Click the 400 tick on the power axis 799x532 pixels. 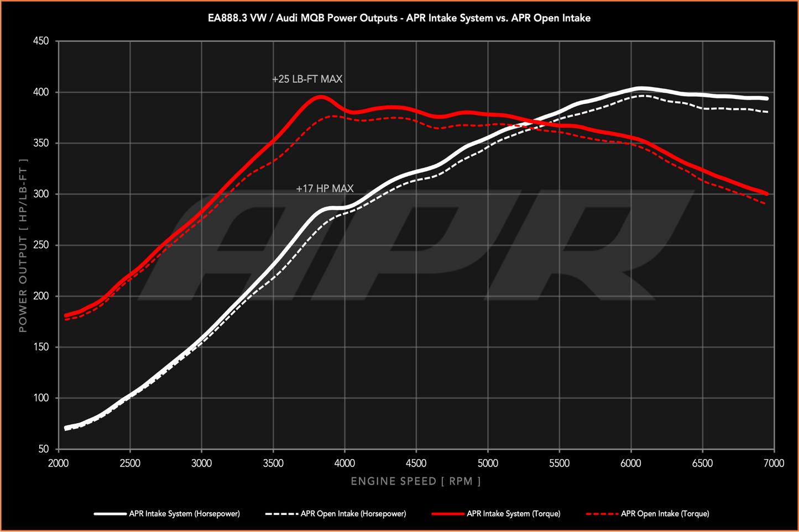41,92
